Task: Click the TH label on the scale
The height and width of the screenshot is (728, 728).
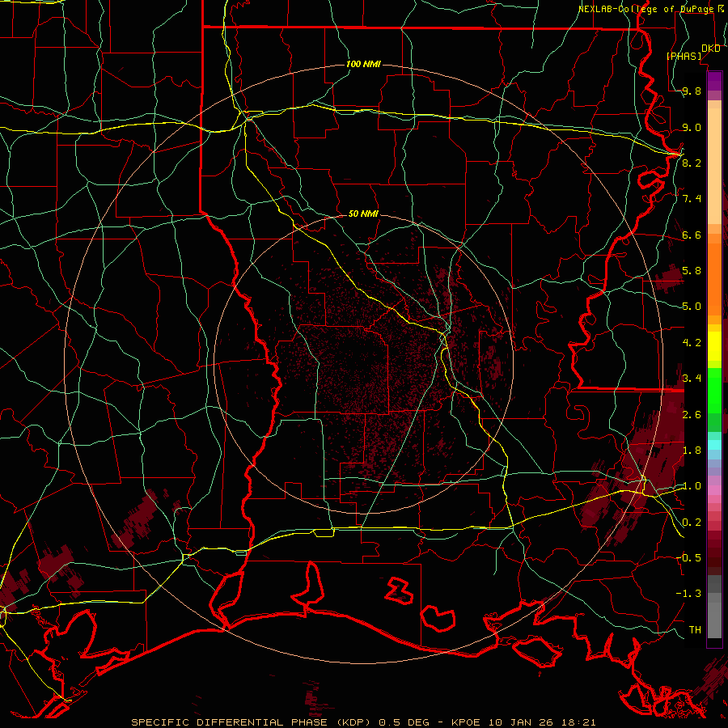Action: tap(695, 630)
